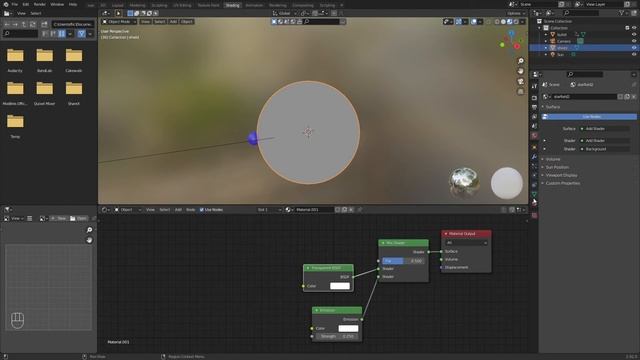Open the Modifiers wrench properties tab
640x360 pixels.
click(534, 157)
